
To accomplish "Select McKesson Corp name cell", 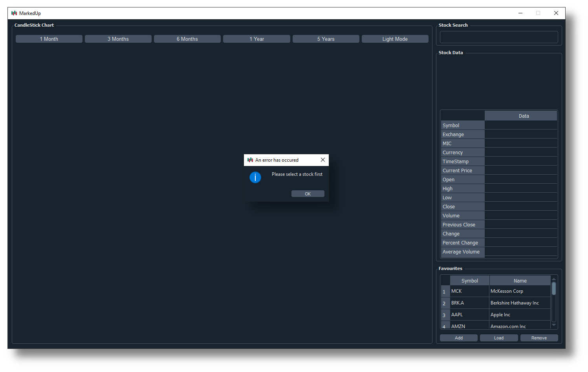I will (520, 291).
